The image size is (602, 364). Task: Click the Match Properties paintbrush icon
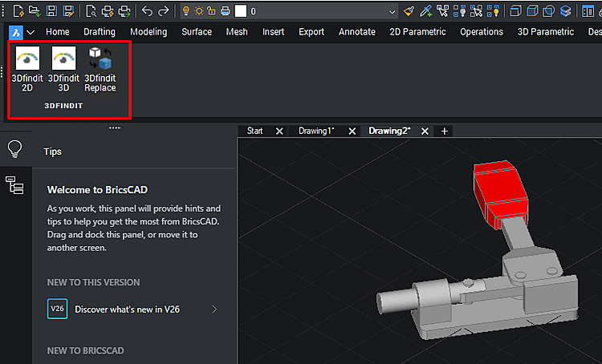coord(409,11)
